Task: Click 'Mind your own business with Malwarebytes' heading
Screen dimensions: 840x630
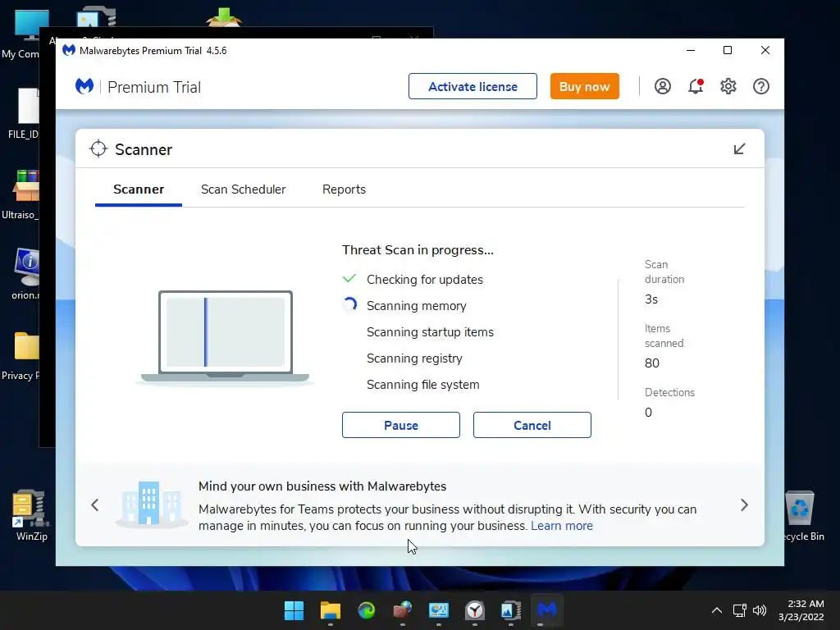Action: click(x=322, y=486)
